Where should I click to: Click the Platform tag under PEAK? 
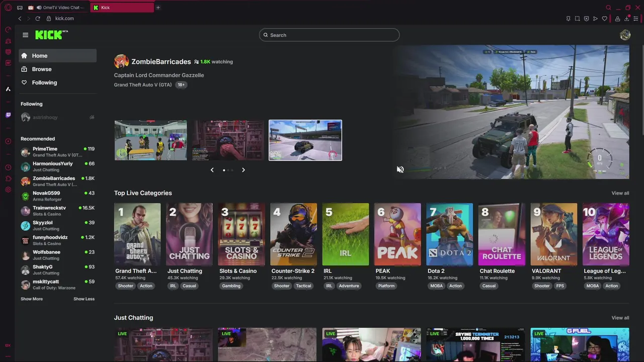[386, 286]
